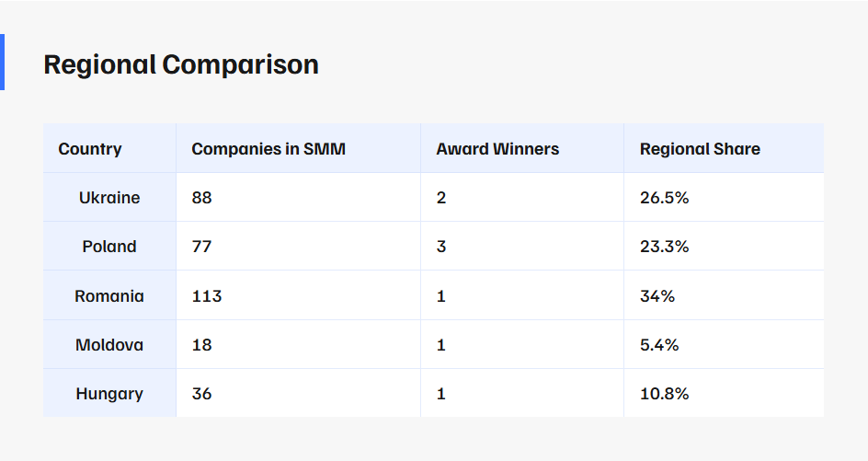868x461 pixels.
Task: Select the Companies in SMM header
Action: pos(268,149)
